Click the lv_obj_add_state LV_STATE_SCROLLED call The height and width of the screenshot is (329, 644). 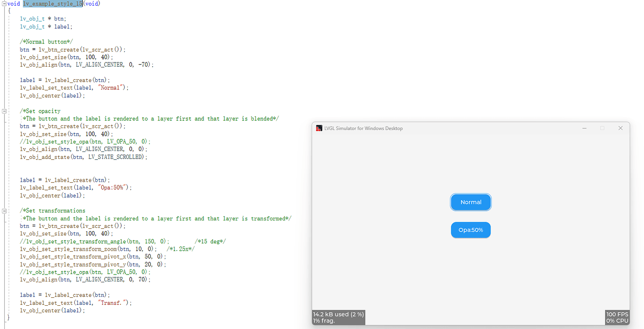coord(83,157)
